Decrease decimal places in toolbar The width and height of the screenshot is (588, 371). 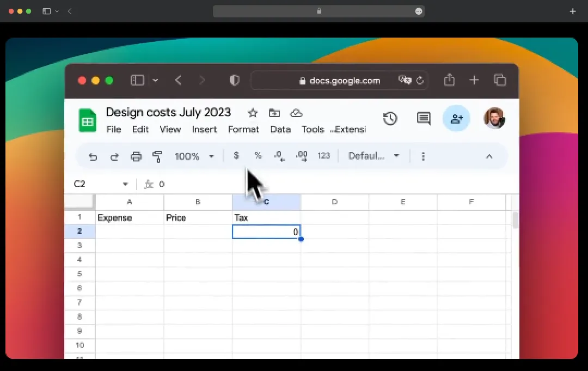tap(279, 156)
